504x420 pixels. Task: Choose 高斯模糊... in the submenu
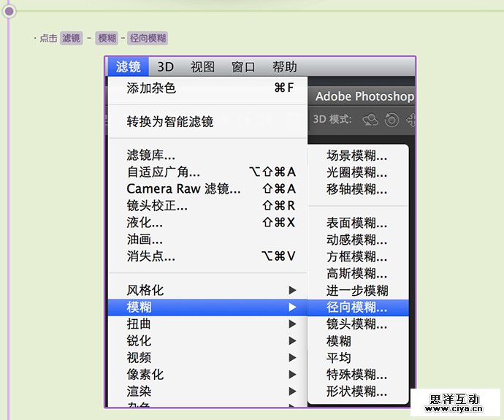tap(356, 274)
